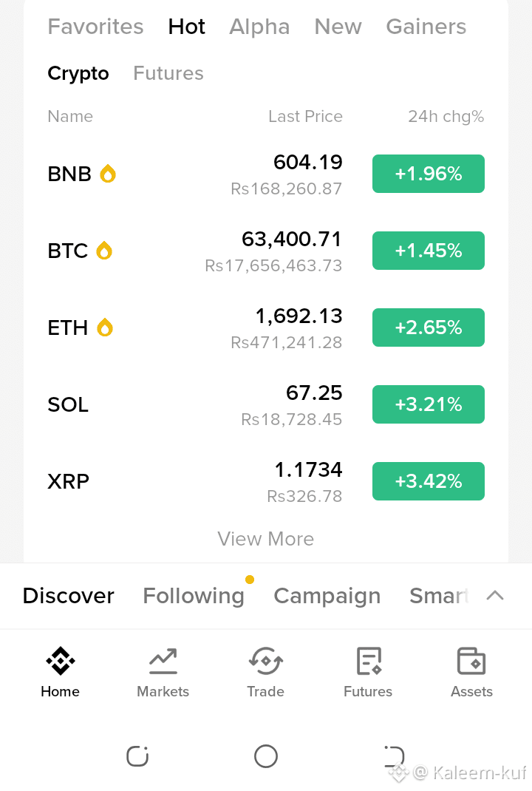532x791 pixels.
Task: Switch to the Gainers tab
Action: tap(426, 26)
